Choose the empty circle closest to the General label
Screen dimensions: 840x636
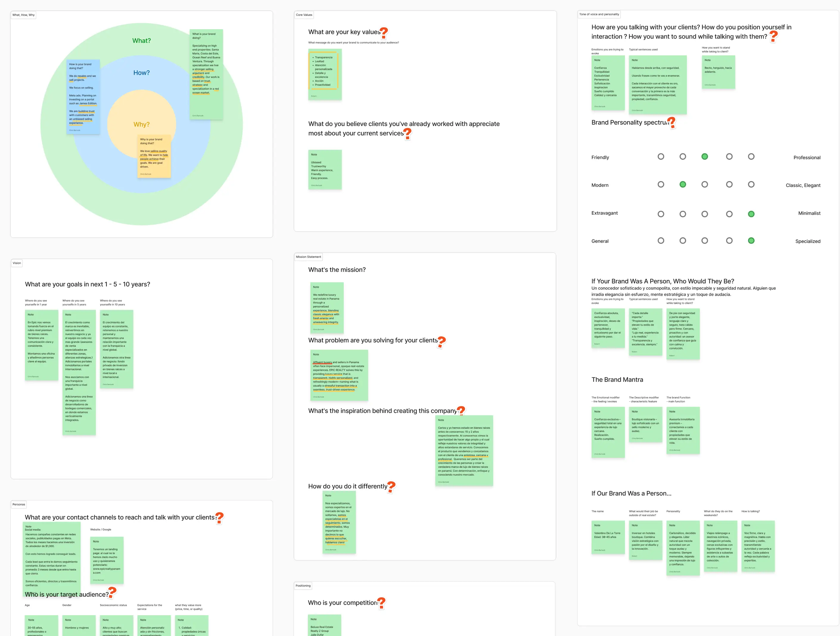[661, 241]
